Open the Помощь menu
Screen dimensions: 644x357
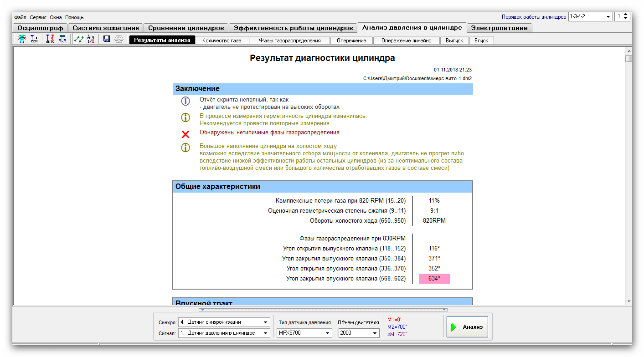click(74, 17)
